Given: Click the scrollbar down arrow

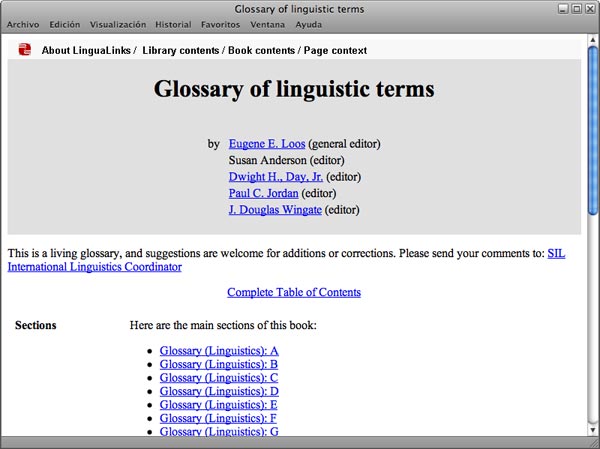Looking at the screenshot, I should pyautogui.click(x=593, y=430).
